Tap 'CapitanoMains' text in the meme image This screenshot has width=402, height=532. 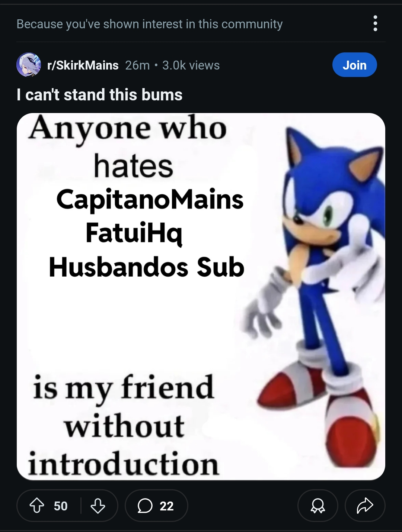pyautogui.click(x=150, y=200)
